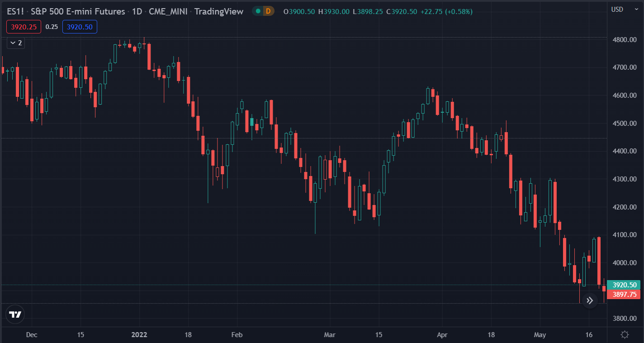Image resolution: width=644 pixels, height=343 pixels.
Task: Click the green 3920.50 last price tag
Action: coord(624,285)
